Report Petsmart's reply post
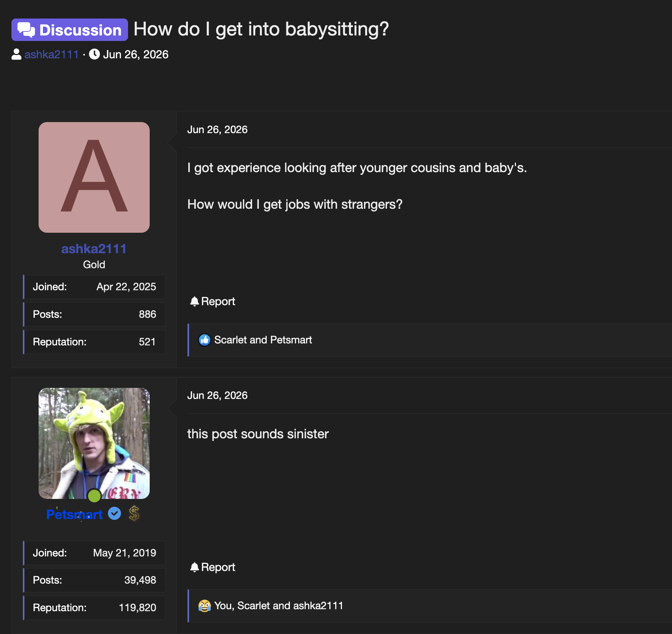Screen dimensions: 672x634 (213, 567)
